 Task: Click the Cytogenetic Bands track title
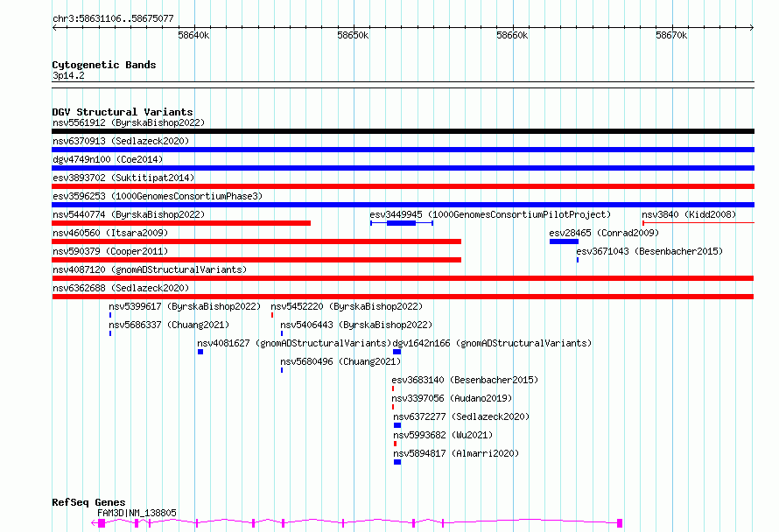coord(104,65)
